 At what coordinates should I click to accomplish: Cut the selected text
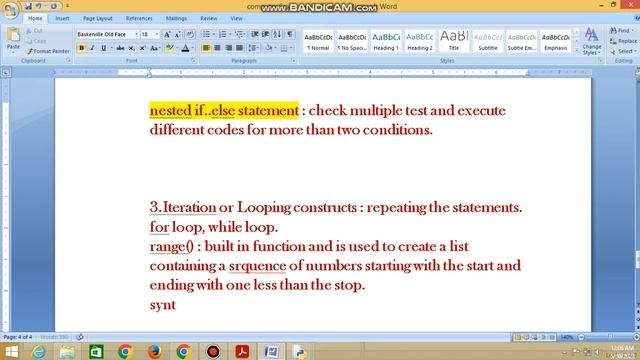tap(34, 31)
